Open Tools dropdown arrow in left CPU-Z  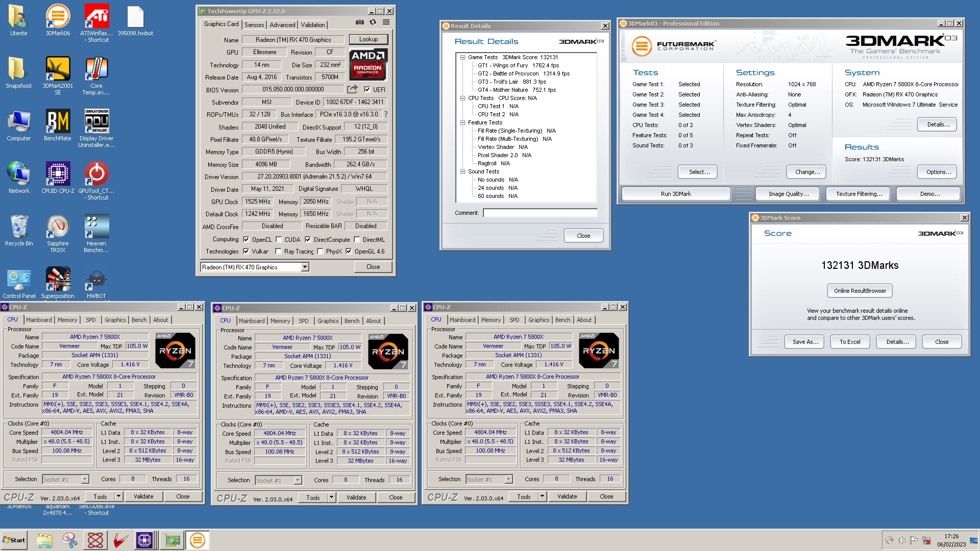(118, 496)
